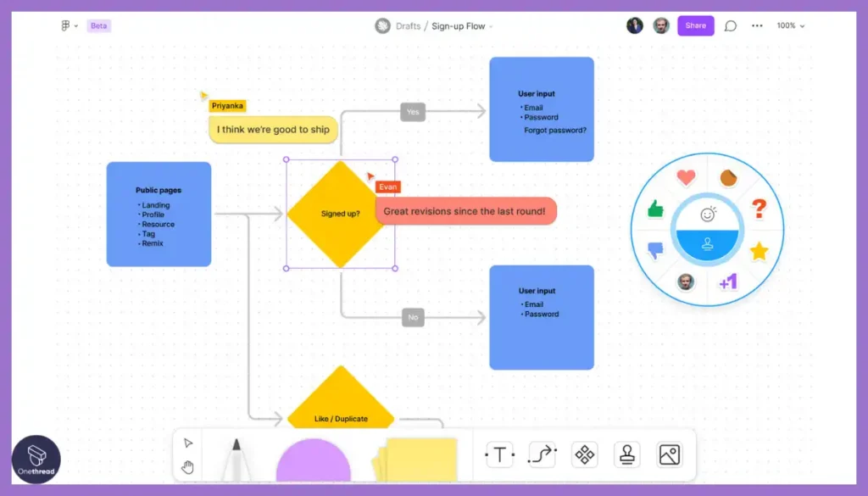Open the 100% zoom level dropdown
Viewport: 868px width, 496px height.
pyautogui.click(x=791, y=25)
